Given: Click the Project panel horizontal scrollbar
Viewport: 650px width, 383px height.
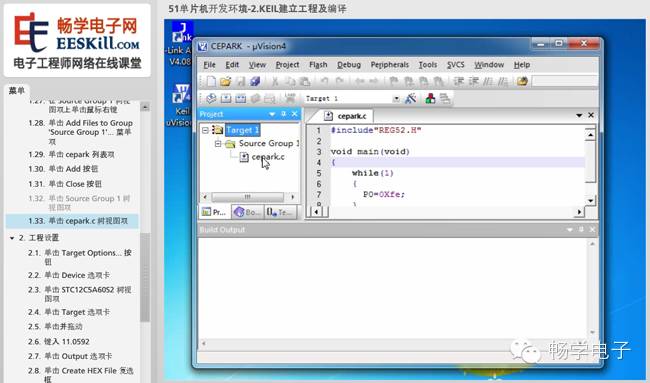Looking at the screenshot, I should [x=248, y=197].
